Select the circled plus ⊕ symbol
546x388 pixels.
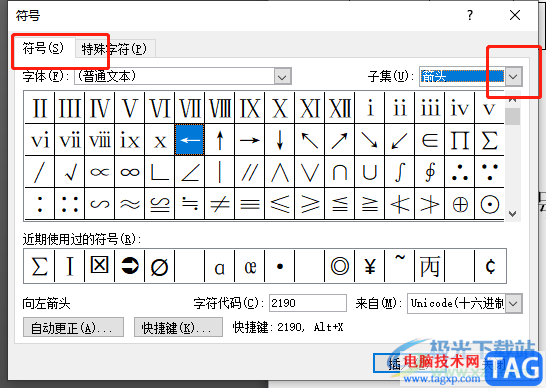tap(459, 204)
